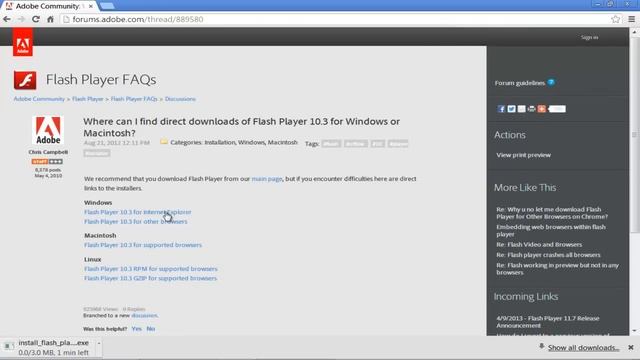Share via the email envelope icon

[x=522, y=109]
